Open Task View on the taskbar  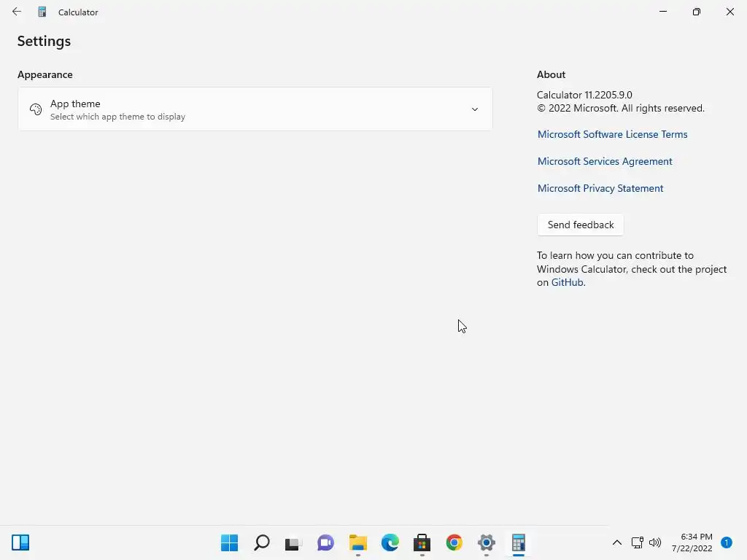(x=293, y=542)
